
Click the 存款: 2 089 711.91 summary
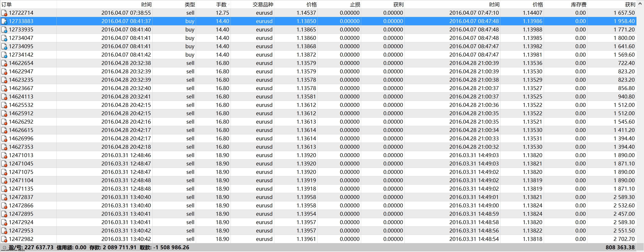113,248
